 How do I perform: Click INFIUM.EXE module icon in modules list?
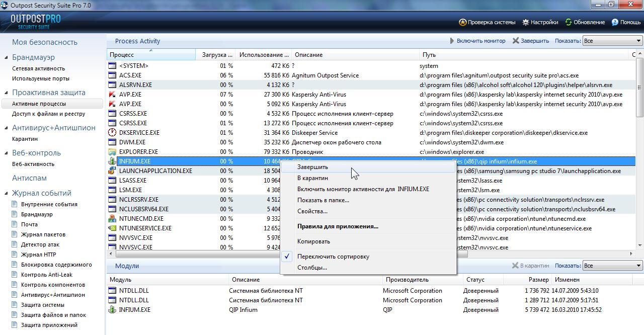tap(112, 310)
